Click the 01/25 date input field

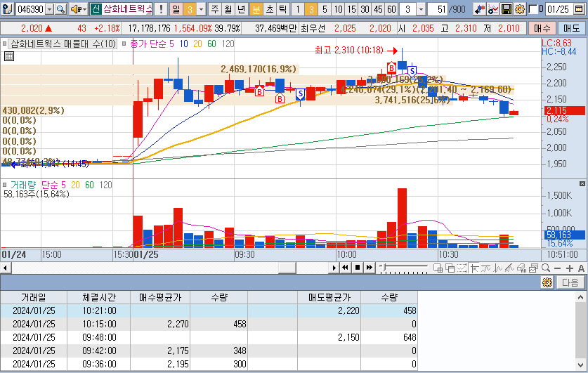tap(559, 9)
